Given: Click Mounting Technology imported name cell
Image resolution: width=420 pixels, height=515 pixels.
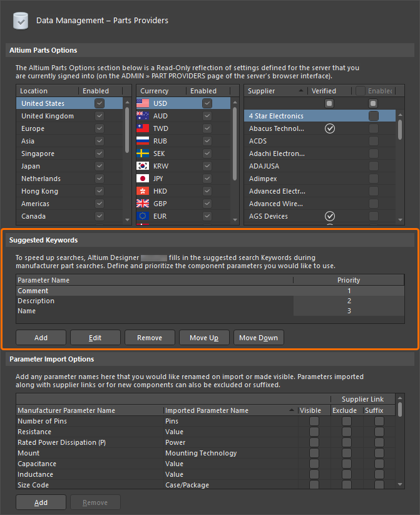Looking at the screenshot, I should (231, 453).
